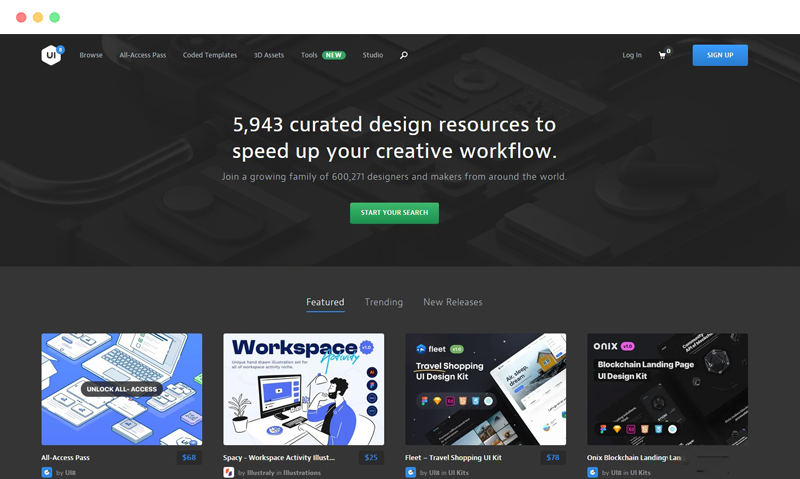Go to Coded Templates
Viewport: 800px width, 479px height.
(210, 55)
